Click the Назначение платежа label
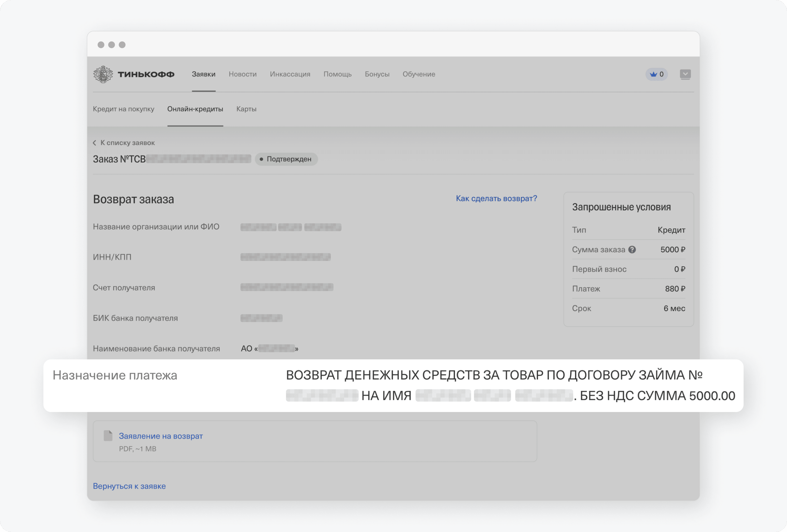Viewport: 787px width, 532px height. coord(115,375)
